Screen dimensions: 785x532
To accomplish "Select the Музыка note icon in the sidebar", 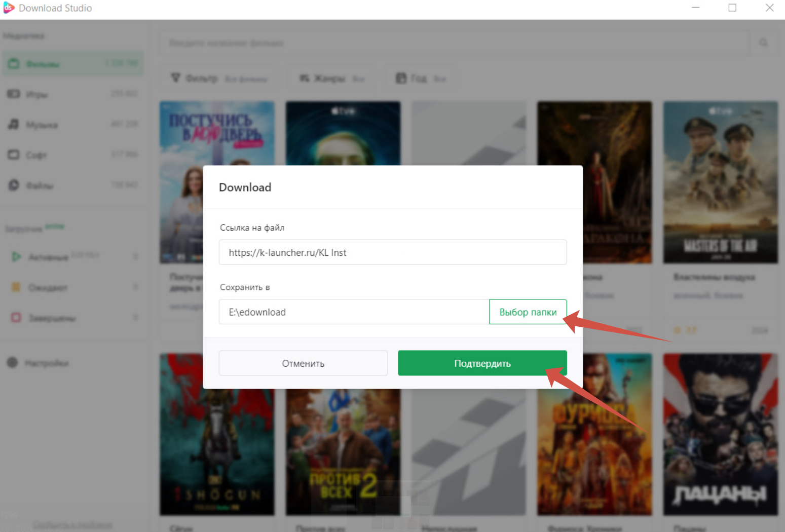I will 14,125.
